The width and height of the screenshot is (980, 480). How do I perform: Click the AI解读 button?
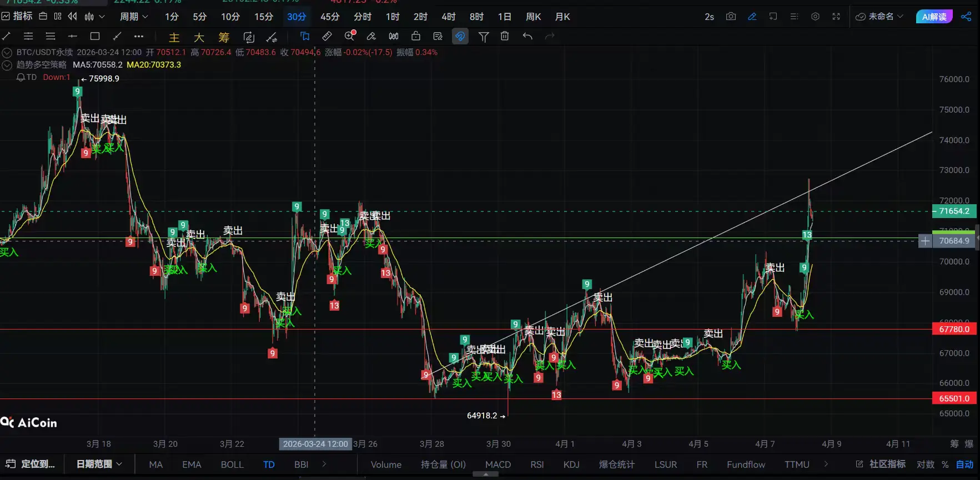point(934,17)
